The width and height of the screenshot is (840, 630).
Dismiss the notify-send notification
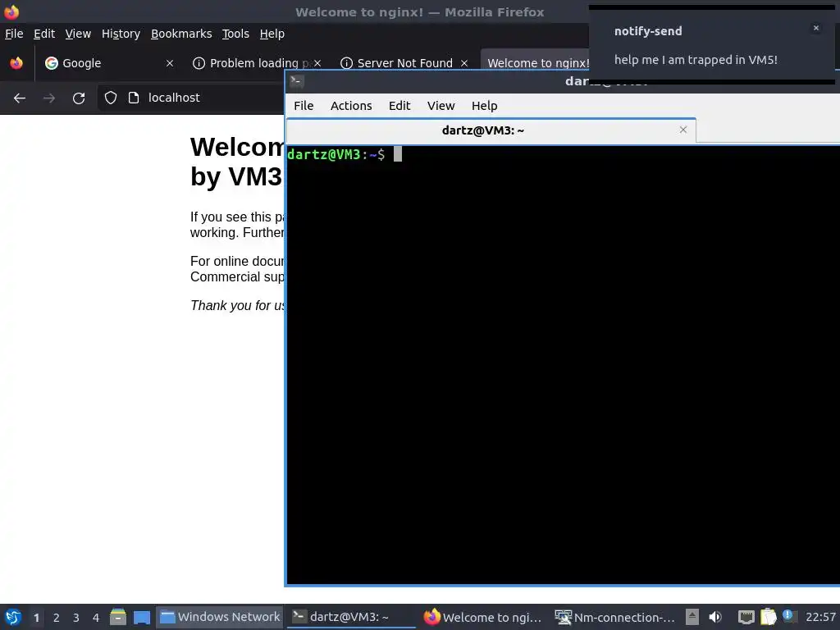(816, 28)
